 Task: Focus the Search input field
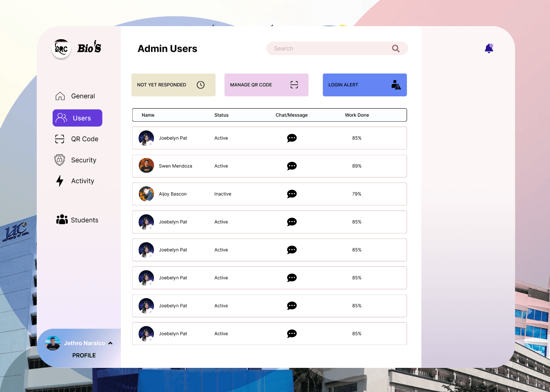[337, 49]
